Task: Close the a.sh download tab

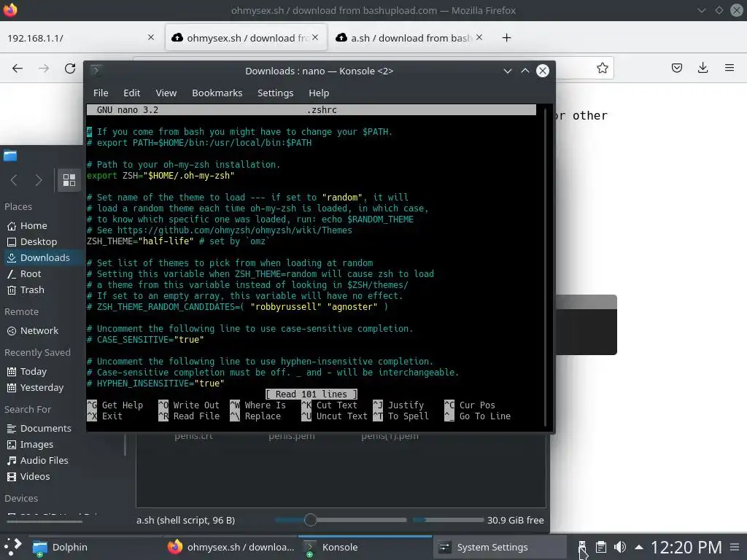Action: point(479,37)
